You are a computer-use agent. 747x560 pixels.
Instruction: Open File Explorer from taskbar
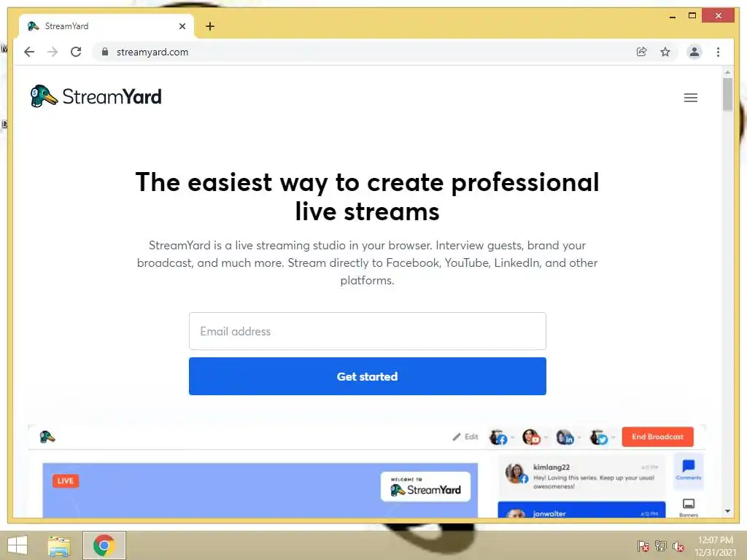pyautogui.click(x=59, y=545)
